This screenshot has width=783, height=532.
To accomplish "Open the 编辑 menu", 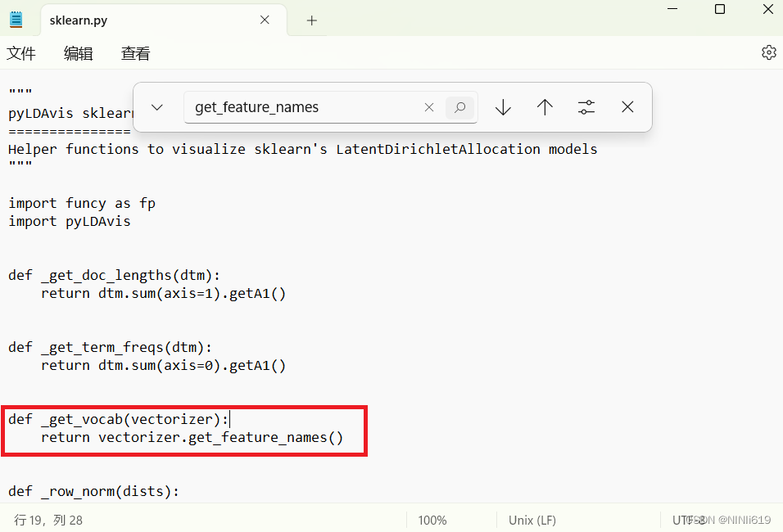I will click(78, 53).
